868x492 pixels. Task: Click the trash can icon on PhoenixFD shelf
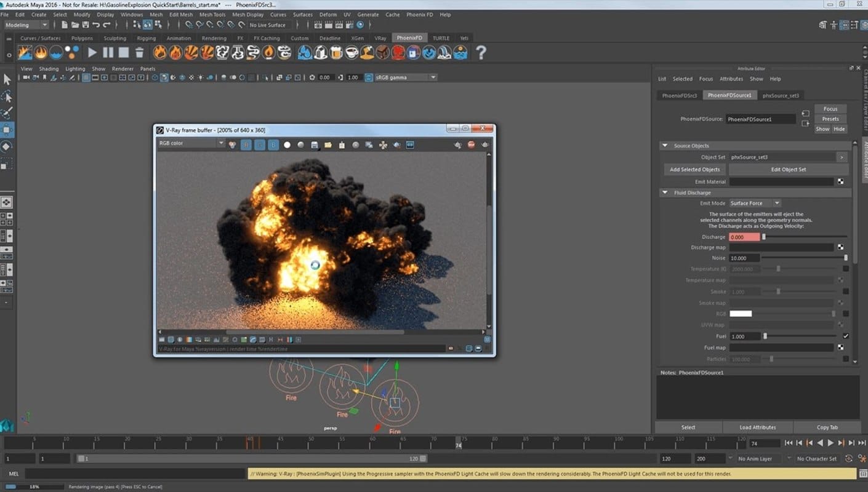click(140, 53)
